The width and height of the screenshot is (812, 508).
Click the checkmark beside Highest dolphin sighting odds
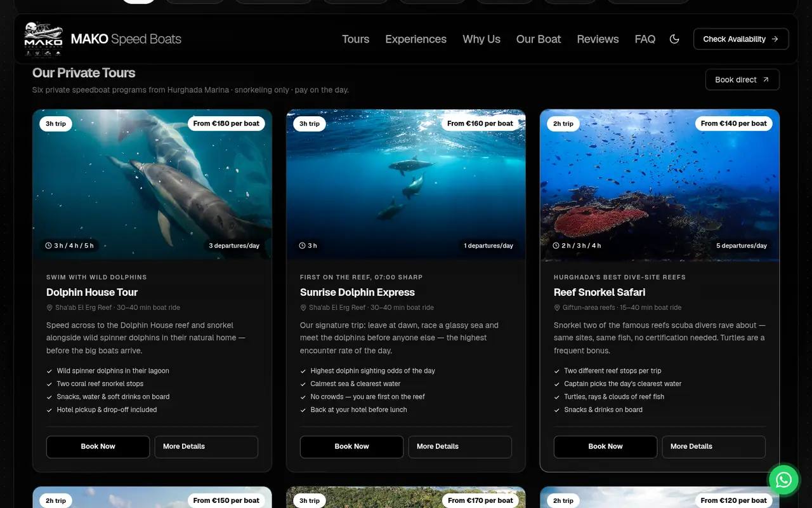point(303,371)
